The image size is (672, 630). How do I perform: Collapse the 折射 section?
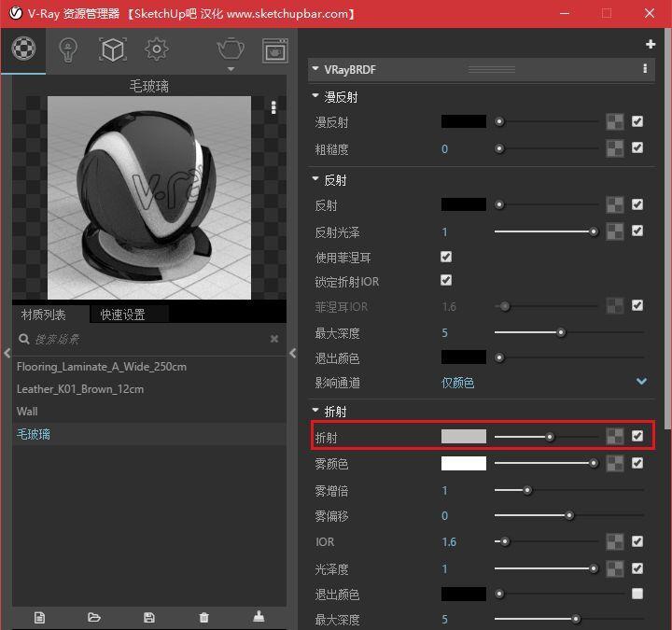pos(315,410)
